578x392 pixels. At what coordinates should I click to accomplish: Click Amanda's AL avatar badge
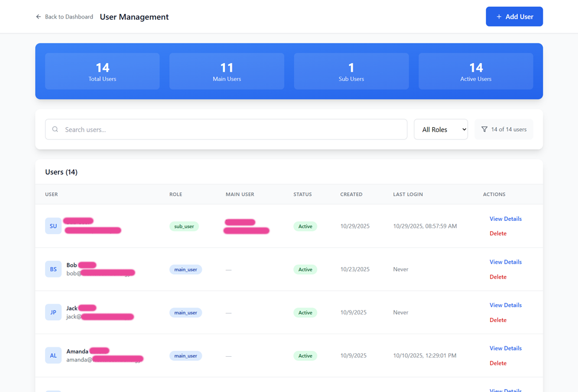[53, 355]
